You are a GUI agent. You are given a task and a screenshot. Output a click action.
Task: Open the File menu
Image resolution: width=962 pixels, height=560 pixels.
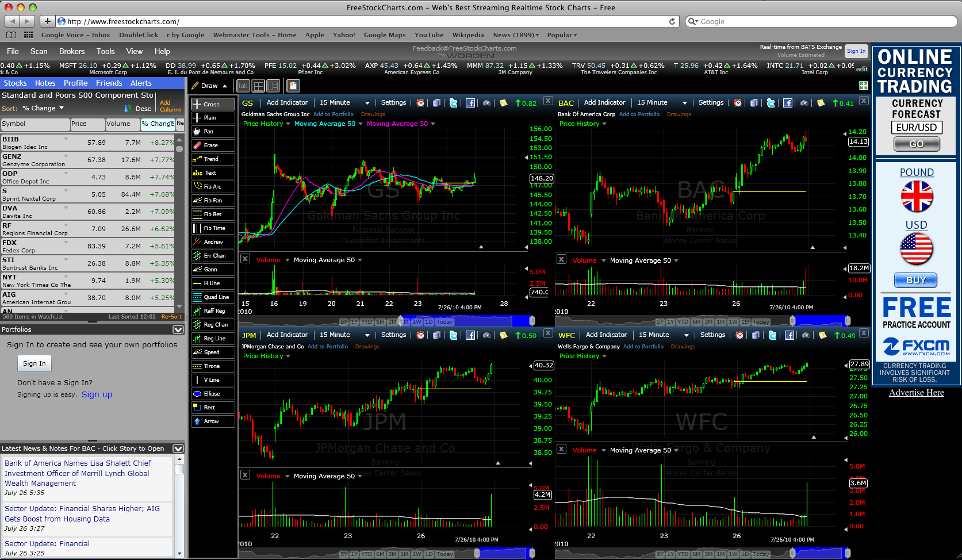[13, 51]
